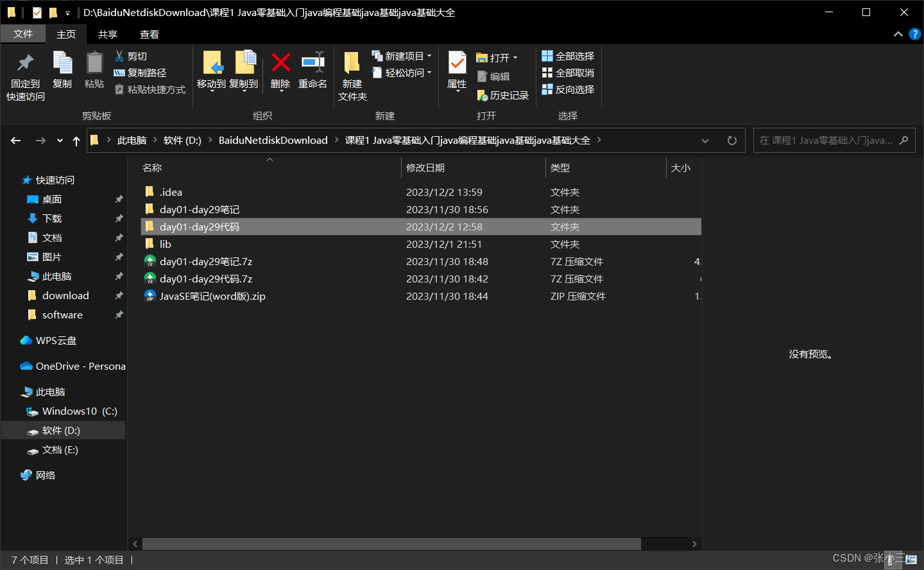
Task: Select download folder in navigation pane
Action: pos(65,296)
